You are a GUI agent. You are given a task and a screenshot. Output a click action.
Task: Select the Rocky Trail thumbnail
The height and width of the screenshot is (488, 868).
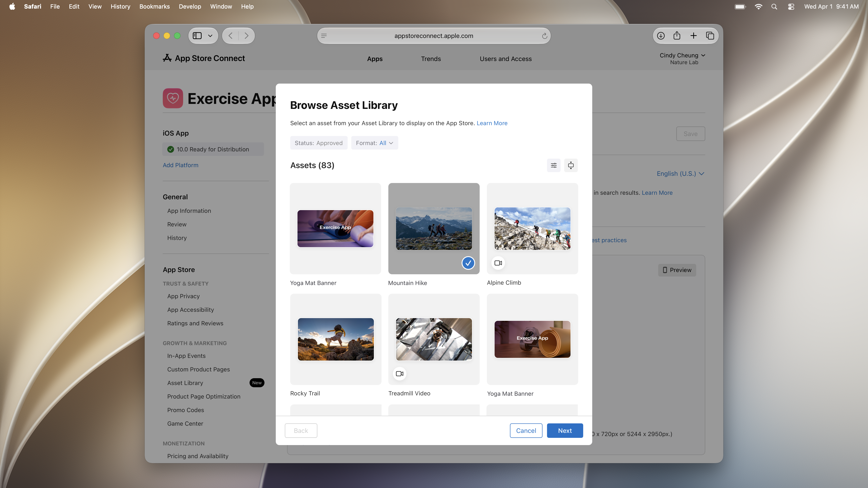[336, 340]
